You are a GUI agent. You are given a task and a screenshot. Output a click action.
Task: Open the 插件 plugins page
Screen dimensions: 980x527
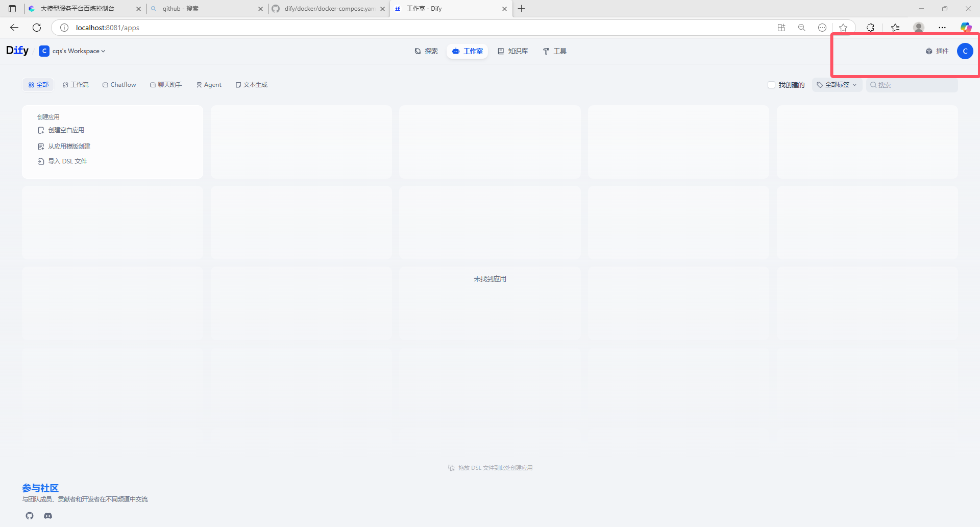pyautogui.click(x=937, y=51)
